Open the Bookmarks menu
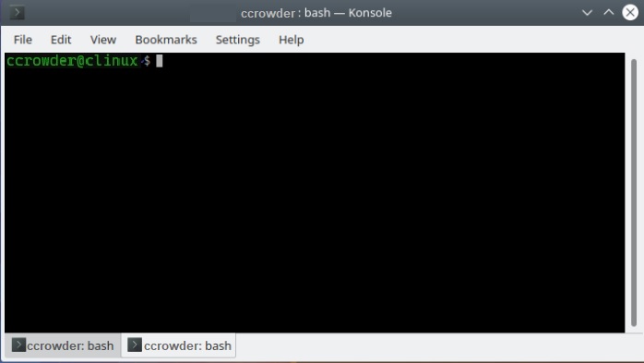Viewport: 644px width, 363px height. tap(166, 40)
